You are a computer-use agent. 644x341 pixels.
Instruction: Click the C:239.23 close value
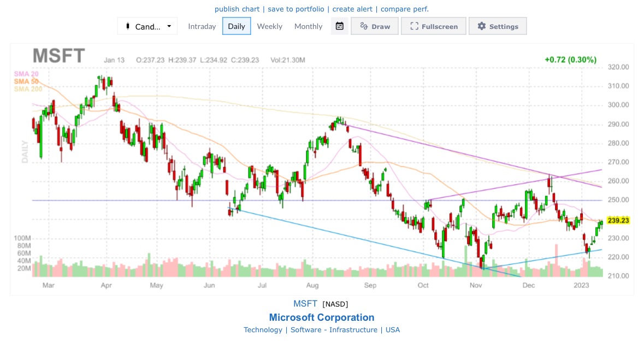pos(245,60)
